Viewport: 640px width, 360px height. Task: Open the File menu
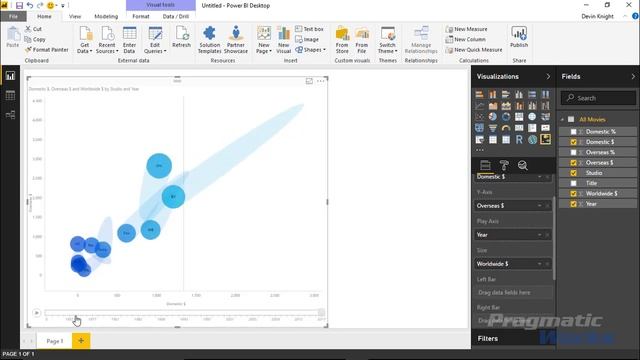(x=13, y=16)
